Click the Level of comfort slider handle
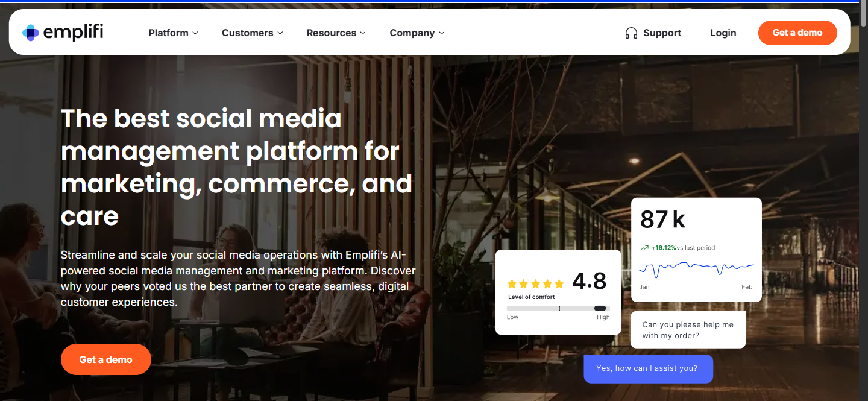 600,308
